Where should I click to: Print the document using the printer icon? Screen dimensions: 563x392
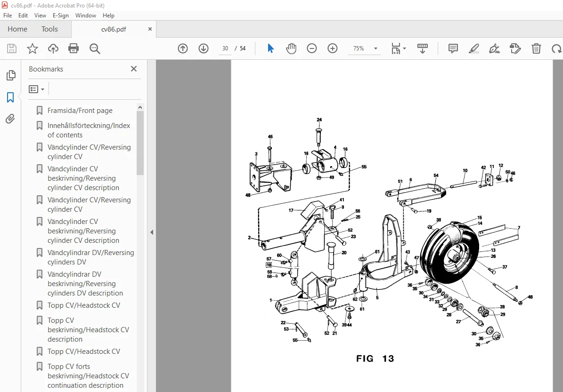coord(73,48)
